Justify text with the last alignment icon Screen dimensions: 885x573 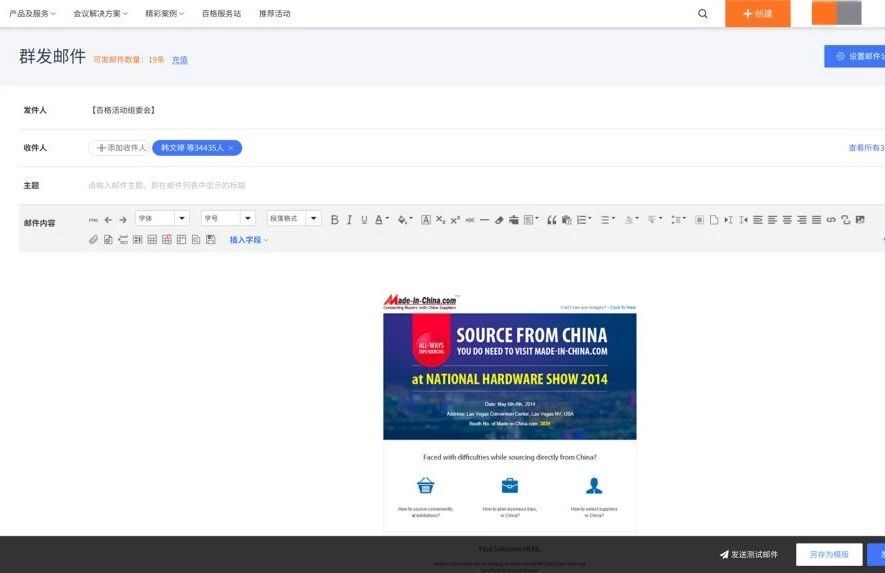point(816,220)
